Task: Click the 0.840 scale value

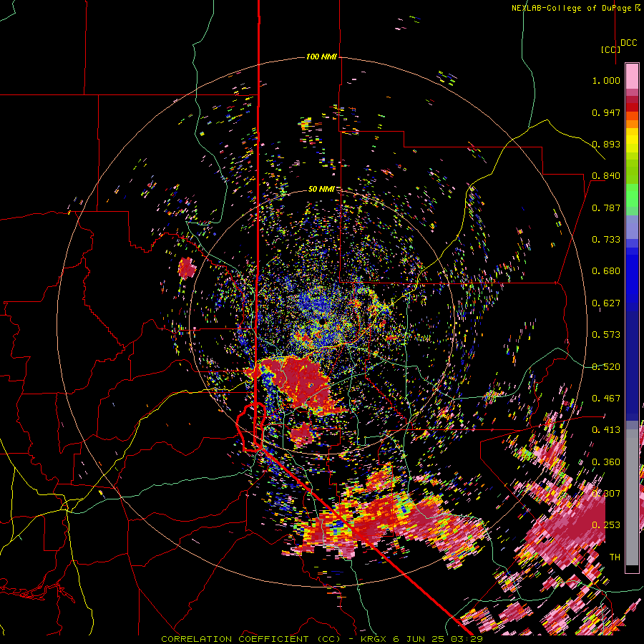Action: 606,176
